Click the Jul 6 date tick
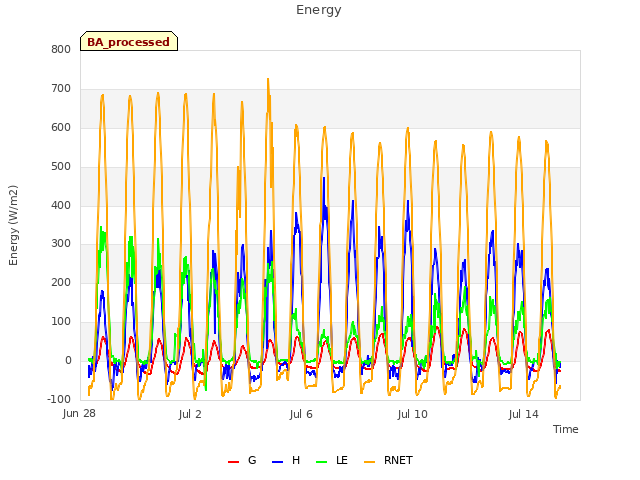The width and height of the screenshot is (640, 480). [x=301, y=415]
